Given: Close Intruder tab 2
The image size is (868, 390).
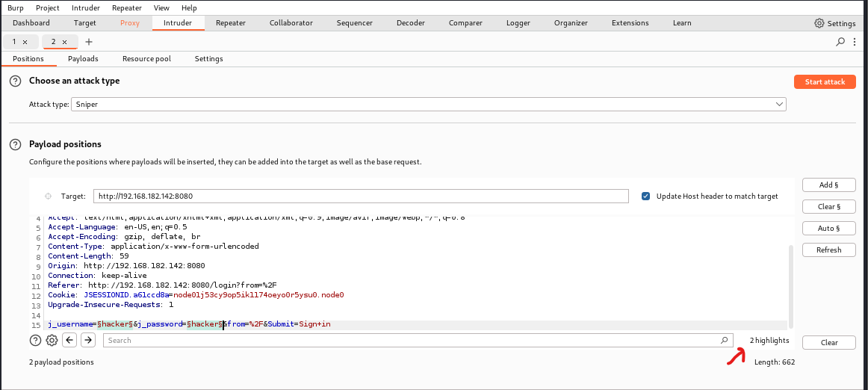Looking at the screenshot, I should [64, 42].
